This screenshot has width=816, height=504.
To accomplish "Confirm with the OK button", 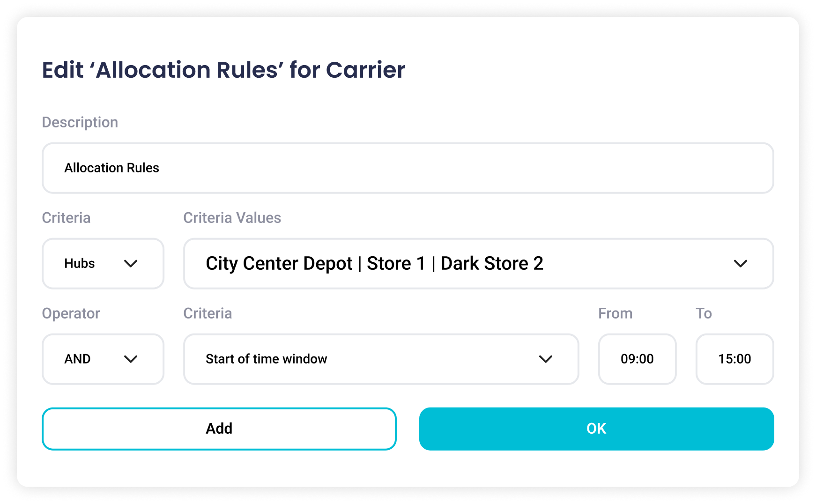I will pyautogui.click(x=596, y=429).
